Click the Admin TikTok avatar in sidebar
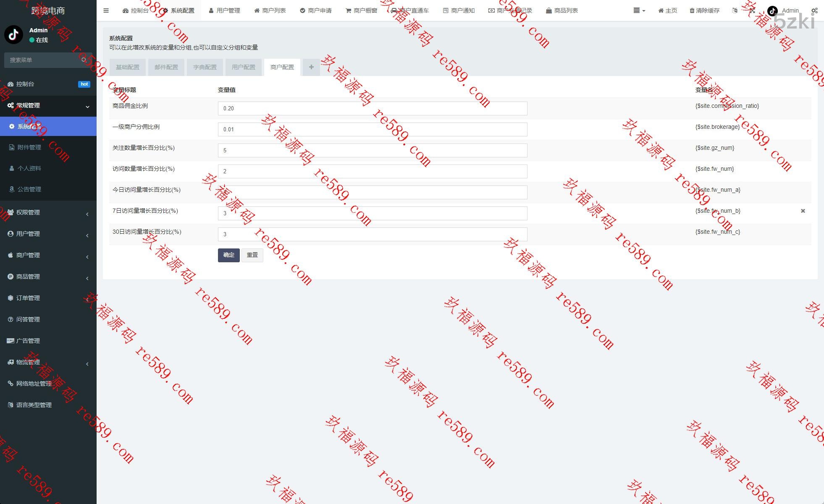 [13, 35]
